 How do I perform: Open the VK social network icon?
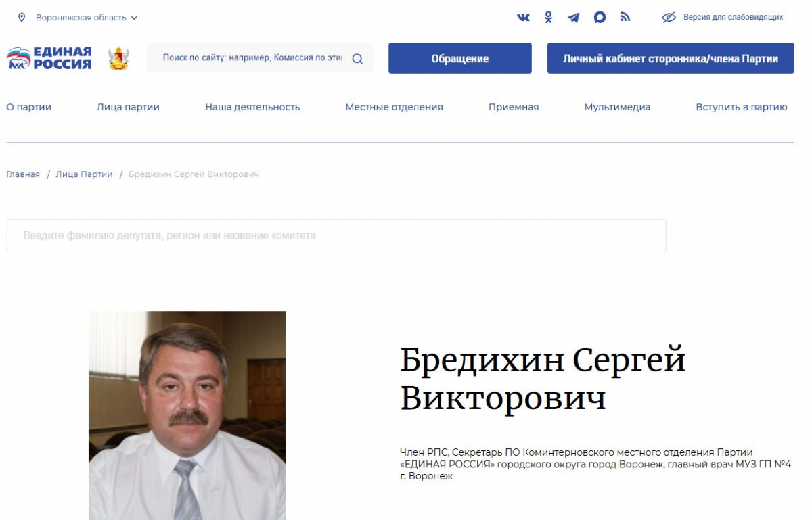(523, 18)
